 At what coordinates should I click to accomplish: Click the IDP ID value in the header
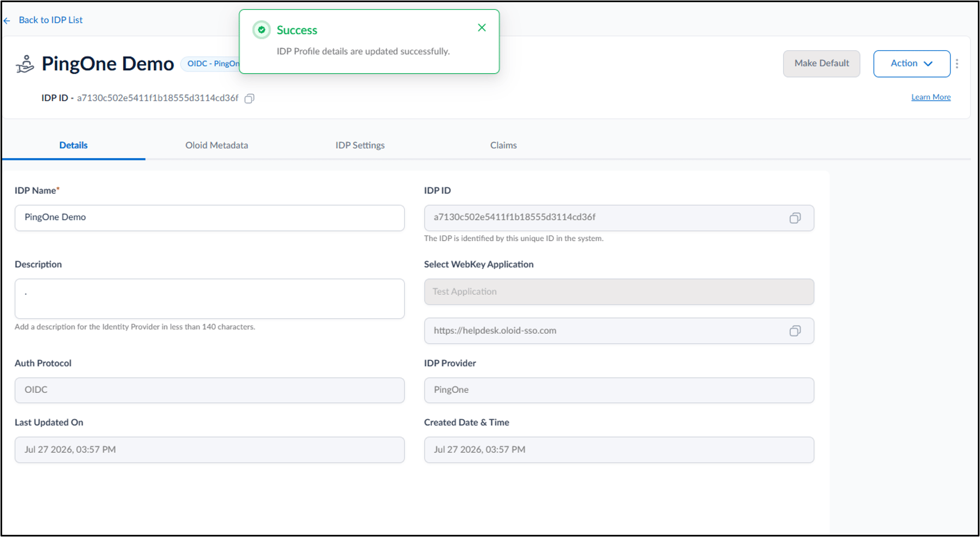(x=158, y=98)
